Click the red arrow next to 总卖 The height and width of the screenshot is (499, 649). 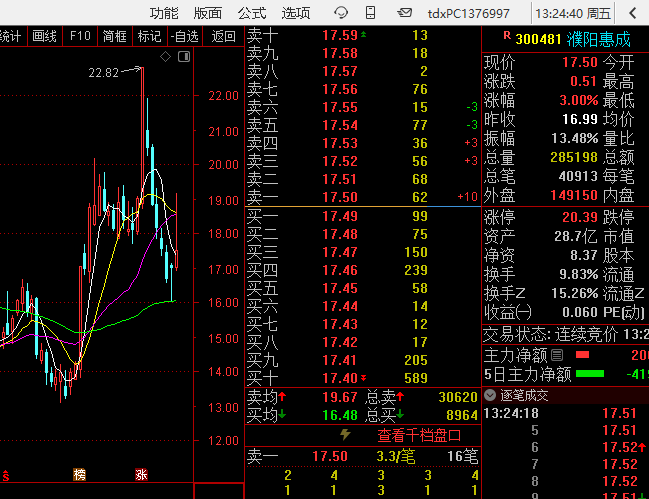click(400, 396)
